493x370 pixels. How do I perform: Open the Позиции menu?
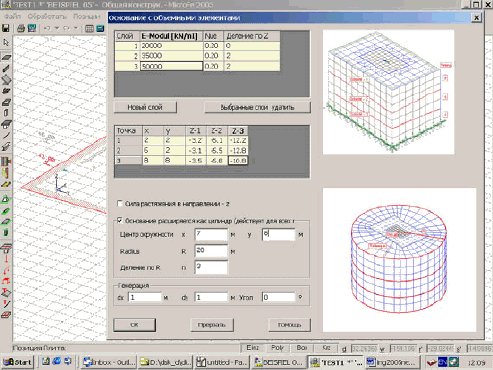click(87, 16)
